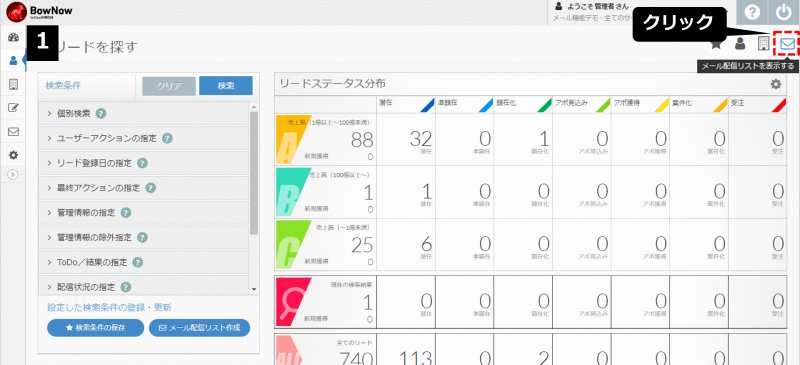Click the 顕在化 column header
This screenshot has height=365, width=800.
point(523,104)
